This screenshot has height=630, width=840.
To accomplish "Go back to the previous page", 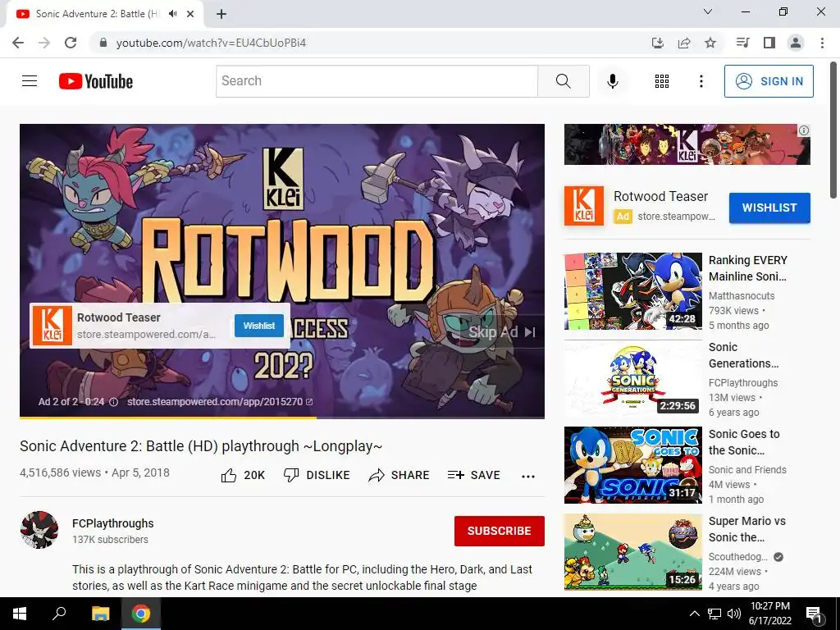I will tap(18, 43).
